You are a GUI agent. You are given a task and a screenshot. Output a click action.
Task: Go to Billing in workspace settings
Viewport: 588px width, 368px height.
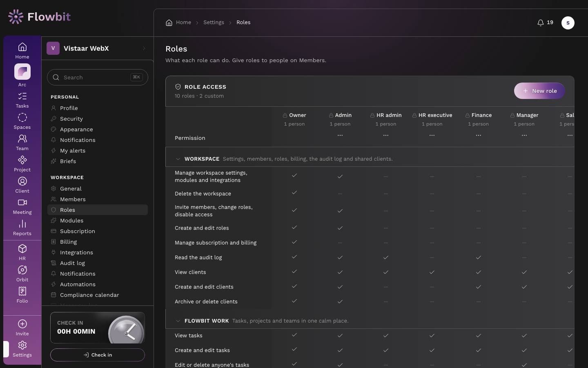tap(98, 242)
